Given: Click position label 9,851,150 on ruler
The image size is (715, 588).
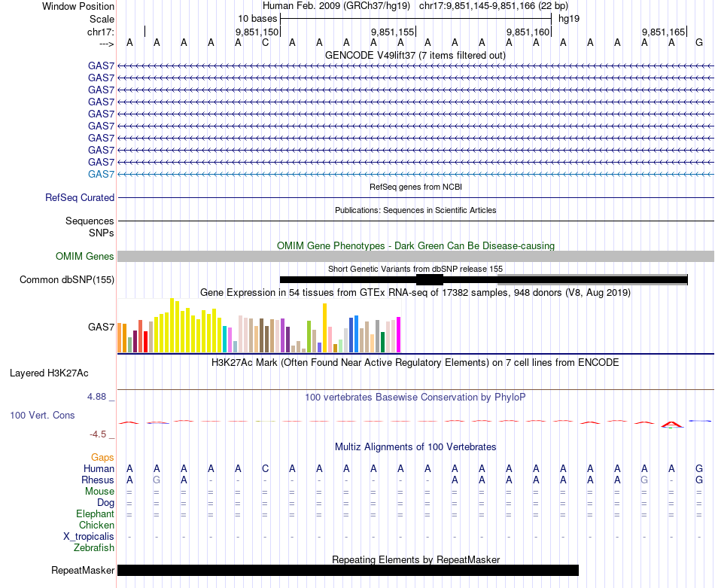Looking at the screenshot, I should coord(257,32).
